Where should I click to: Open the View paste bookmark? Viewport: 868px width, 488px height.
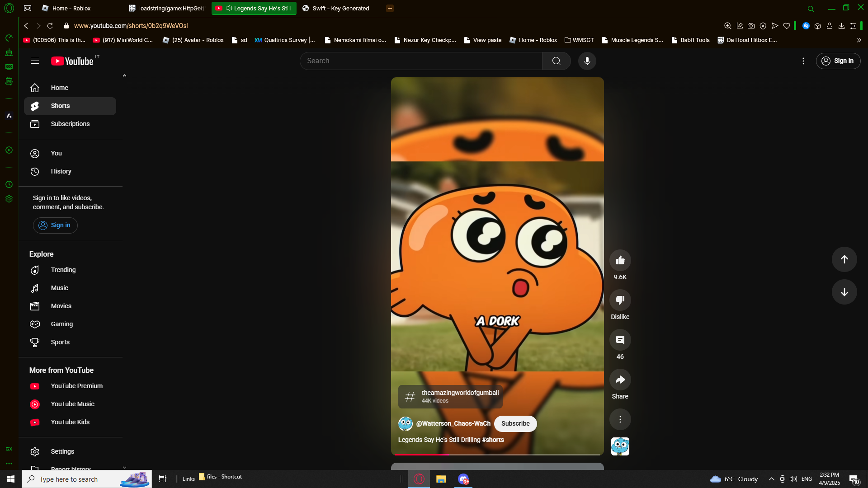click(482, 40)
